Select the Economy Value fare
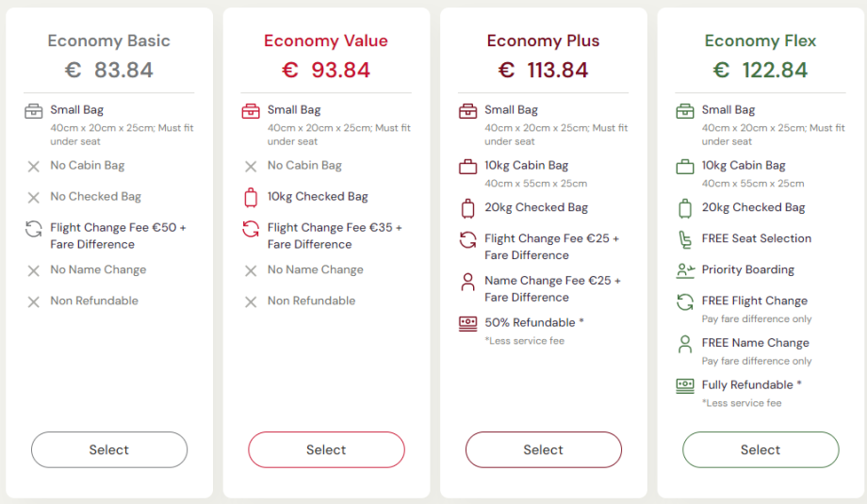This screenshot has width=867, height=504. pyautogui.click(x=326, y=450)
